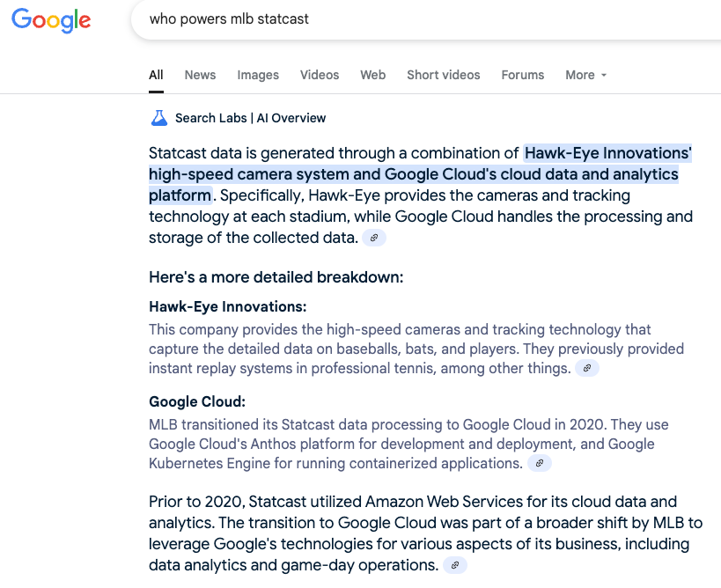Select the All results tab

[156, 75]
